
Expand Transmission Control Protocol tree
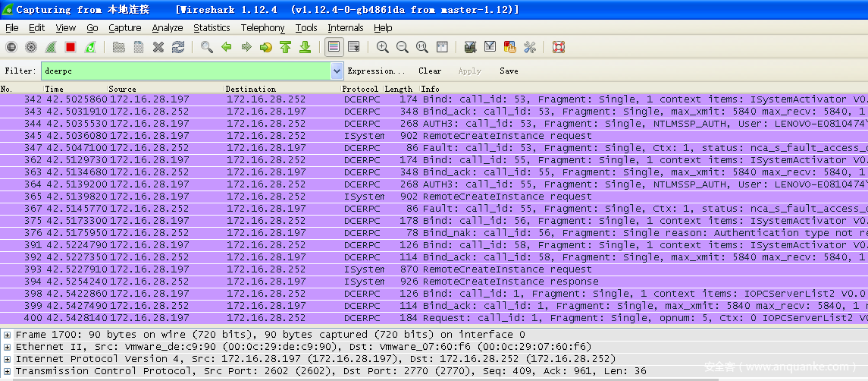click(x=7, y=372)
